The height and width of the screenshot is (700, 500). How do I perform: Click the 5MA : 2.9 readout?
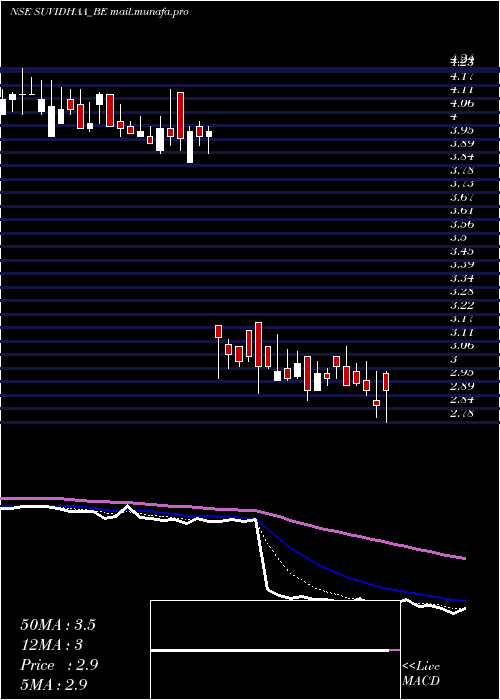(x=54, y=685)
